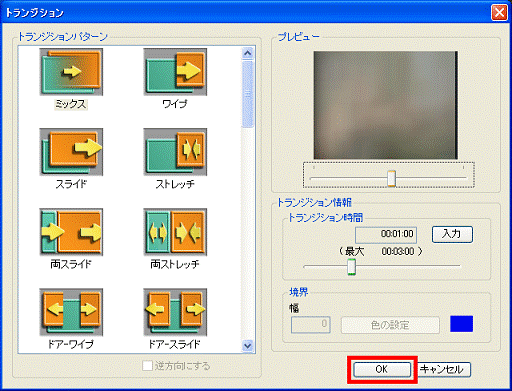Click the preview video thumbnail

coord(386,105)
